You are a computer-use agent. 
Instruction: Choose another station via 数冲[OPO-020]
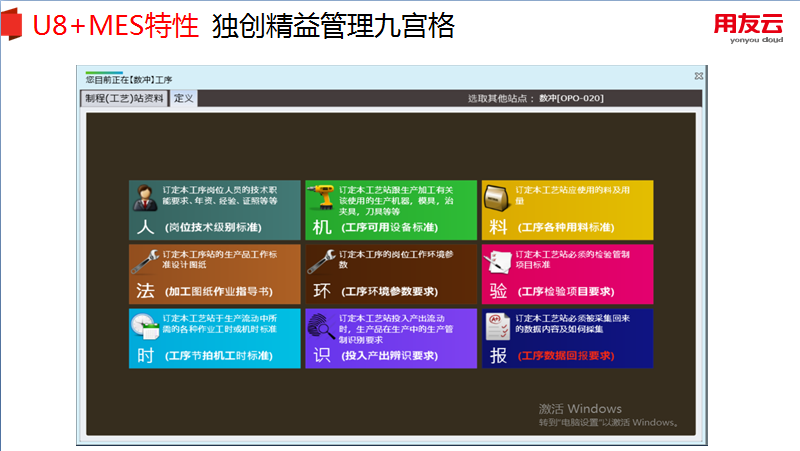pyautogui.click(x=571, y=98)
